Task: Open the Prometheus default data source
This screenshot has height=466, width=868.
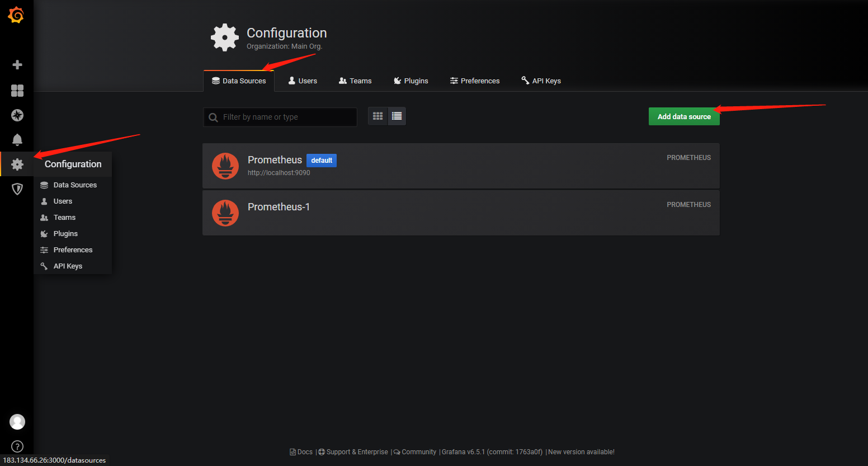Action: 461,166
